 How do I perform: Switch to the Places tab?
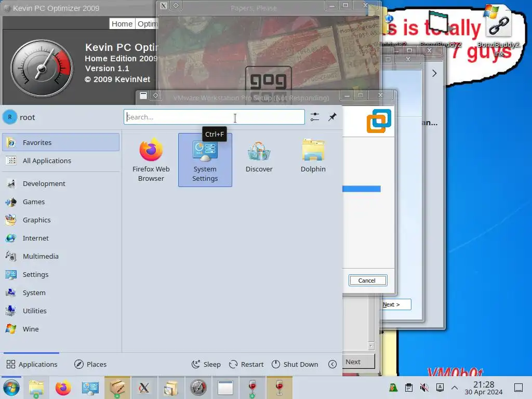coord(90,364)
